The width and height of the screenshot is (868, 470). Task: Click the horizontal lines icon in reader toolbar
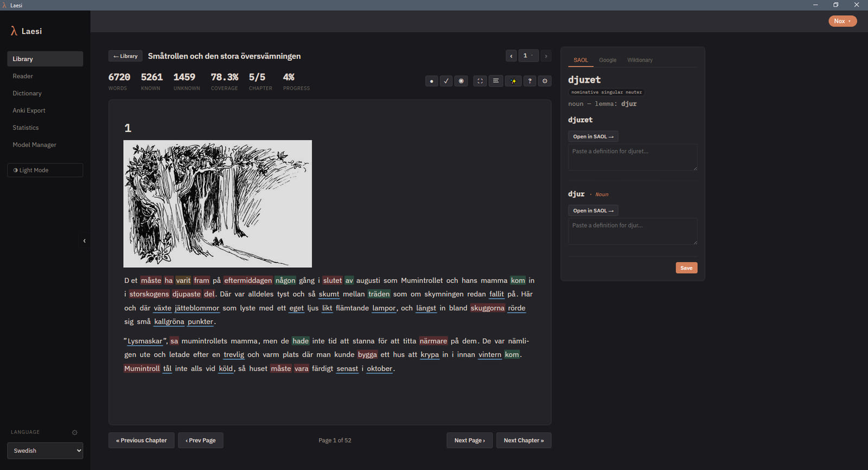495,81
